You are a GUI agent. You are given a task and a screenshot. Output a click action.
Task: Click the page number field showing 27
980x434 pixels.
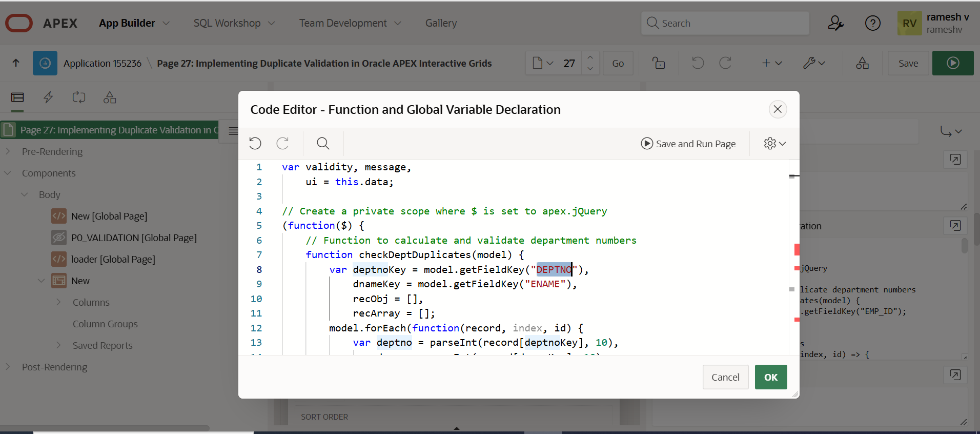pyautogui.click(x=569, y=63)
